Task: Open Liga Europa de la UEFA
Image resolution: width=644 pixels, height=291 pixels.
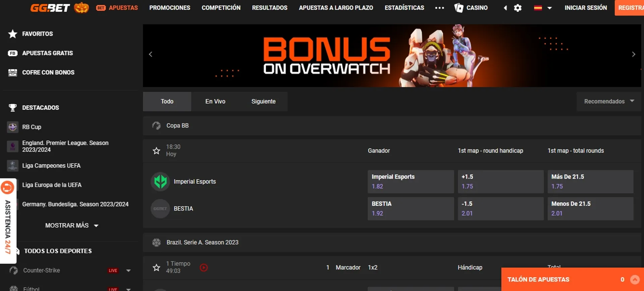Action: pyautogui.click(x=52, y=185)
